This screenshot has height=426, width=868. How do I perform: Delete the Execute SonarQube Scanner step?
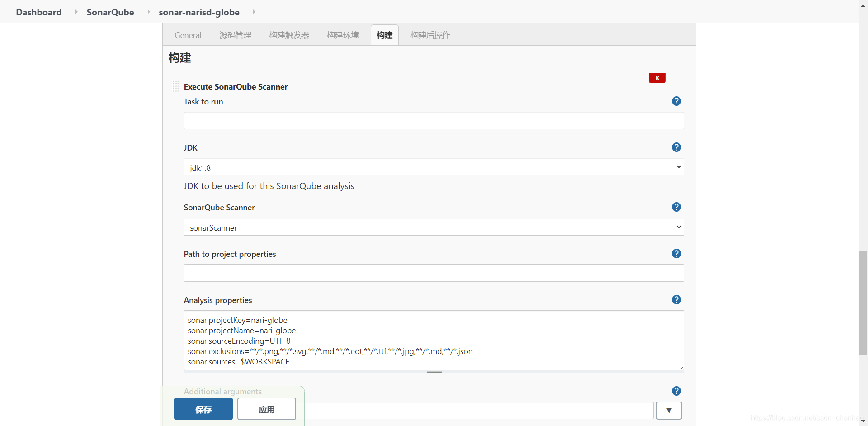(657, 78)
